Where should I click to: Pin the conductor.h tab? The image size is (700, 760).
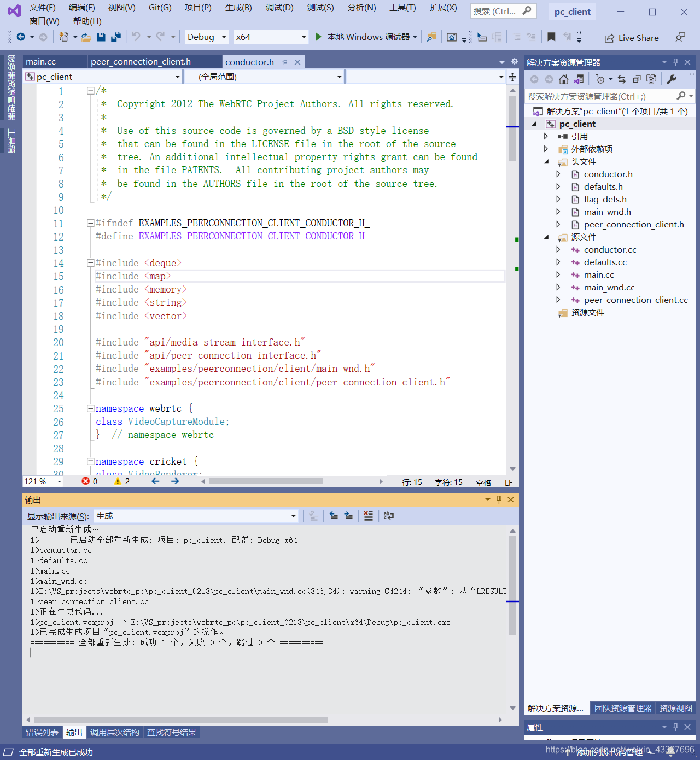pyautogui.click(x=285, y=62)
